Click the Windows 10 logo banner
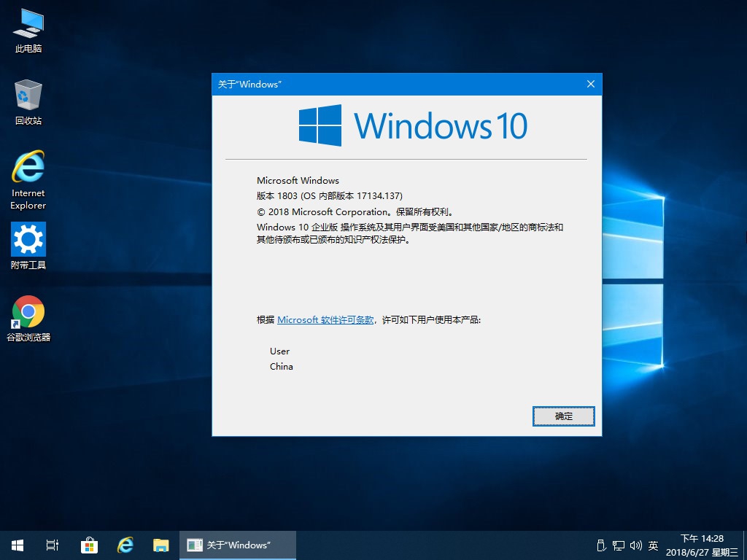This screenshot has width=747, height=560. click(x=413, y=125)
